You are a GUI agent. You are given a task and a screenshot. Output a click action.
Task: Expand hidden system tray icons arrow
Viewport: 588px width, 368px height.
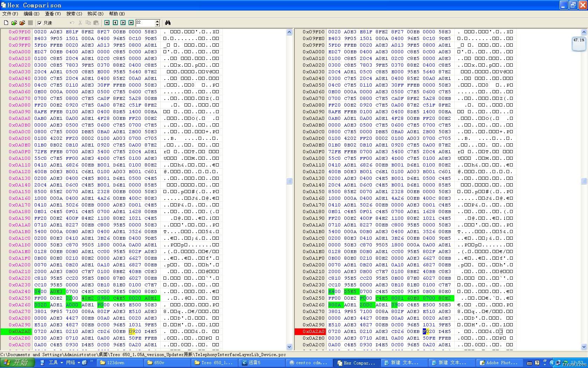(x=552, y=363)
